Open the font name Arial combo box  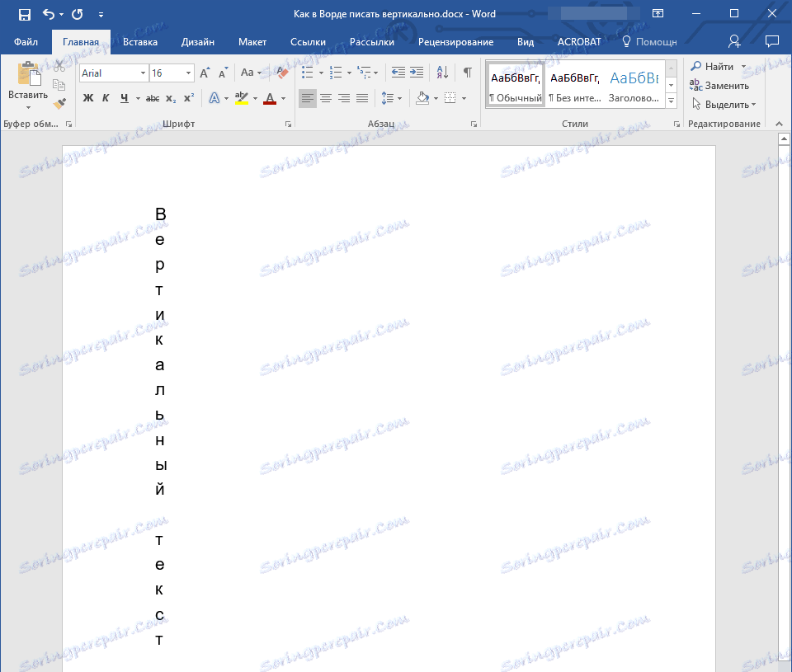(x=114, y=73)
